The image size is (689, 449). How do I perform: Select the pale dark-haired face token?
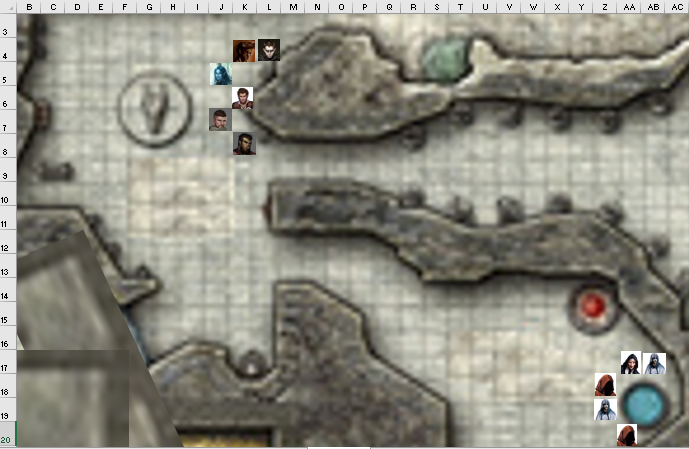269,50
